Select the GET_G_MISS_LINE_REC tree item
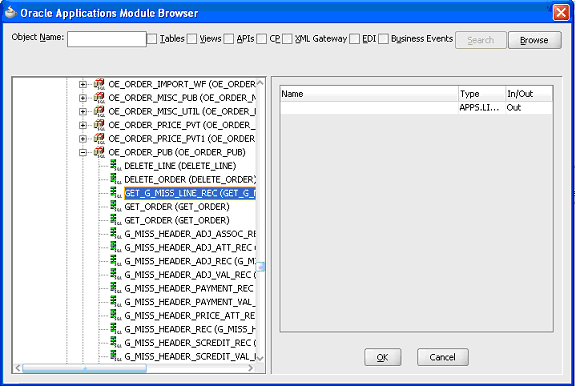The image size is (575, 386). (x=190, y=193)
